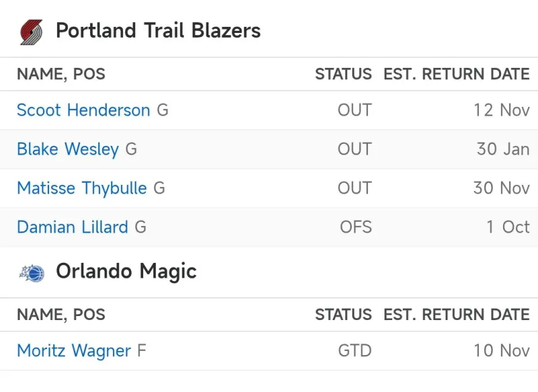Click the Portland Trail Blazers team heading
The height and width of the screenshot is (392, 538).
pos(158,31)
